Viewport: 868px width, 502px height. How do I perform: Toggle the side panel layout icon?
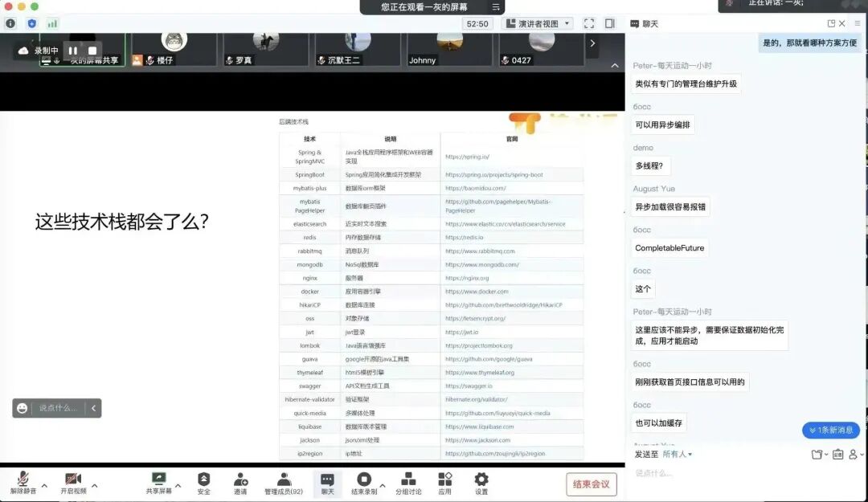click(609, 23)
